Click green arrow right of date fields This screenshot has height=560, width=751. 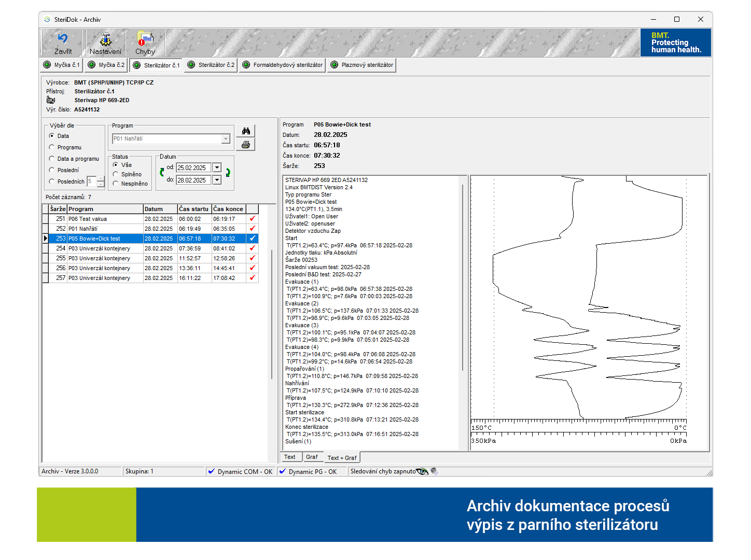tap(228, 173)
